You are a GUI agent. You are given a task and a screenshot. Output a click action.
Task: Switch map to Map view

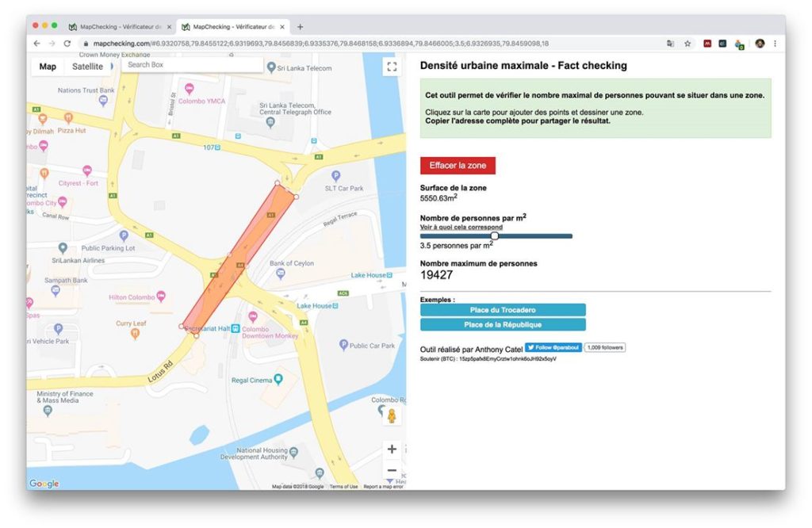(x=48, y=67)
